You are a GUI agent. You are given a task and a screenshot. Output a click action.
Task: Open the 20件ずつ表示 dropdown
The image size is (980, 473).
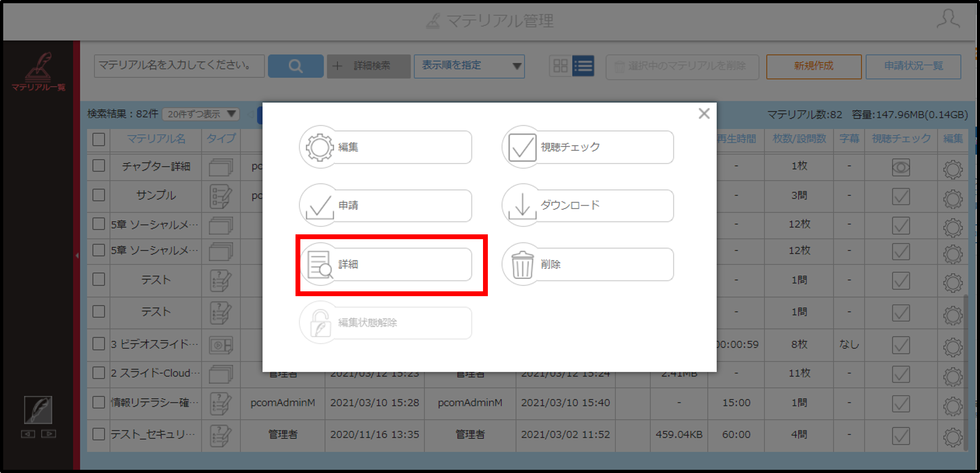(x=201, y=114)
